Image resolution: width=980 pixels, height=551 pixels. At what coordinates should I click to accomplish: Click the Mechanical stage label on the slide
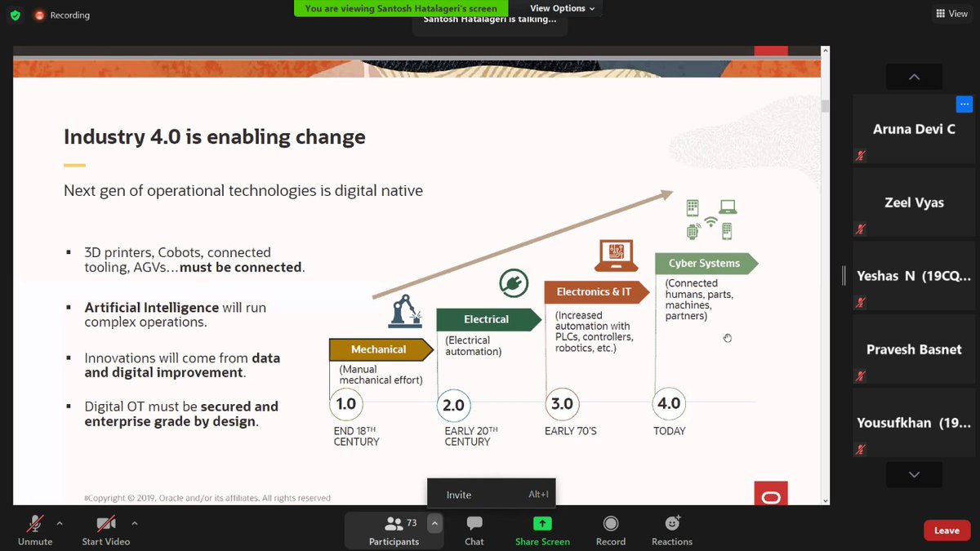click(x=380, y=349)
